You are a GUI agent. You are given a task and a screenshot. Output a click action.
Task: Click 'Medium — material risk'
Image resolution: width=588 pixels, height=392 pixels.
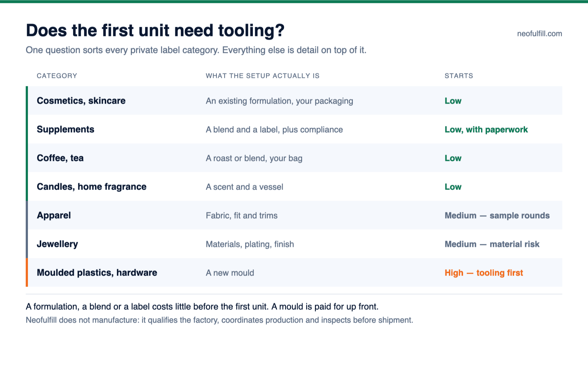click(492, 244)
